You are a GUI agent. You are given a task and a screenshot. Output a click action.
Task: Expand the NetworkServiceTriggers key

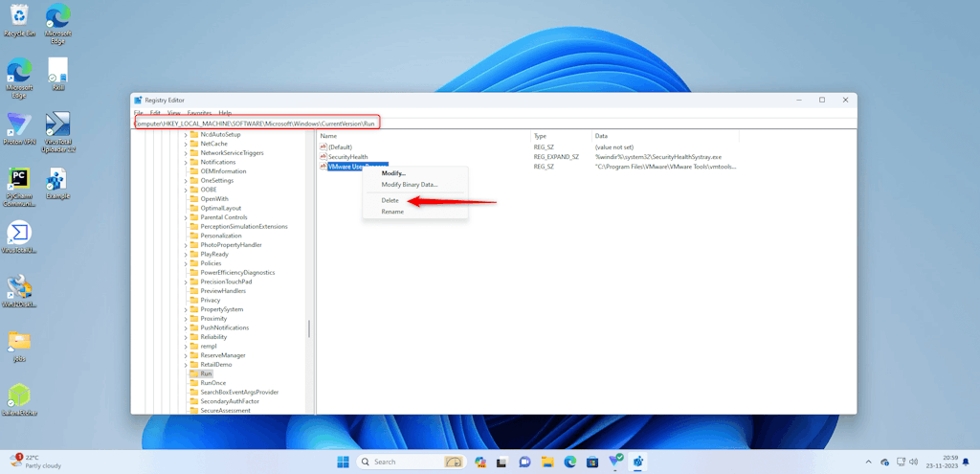[186, 152]
